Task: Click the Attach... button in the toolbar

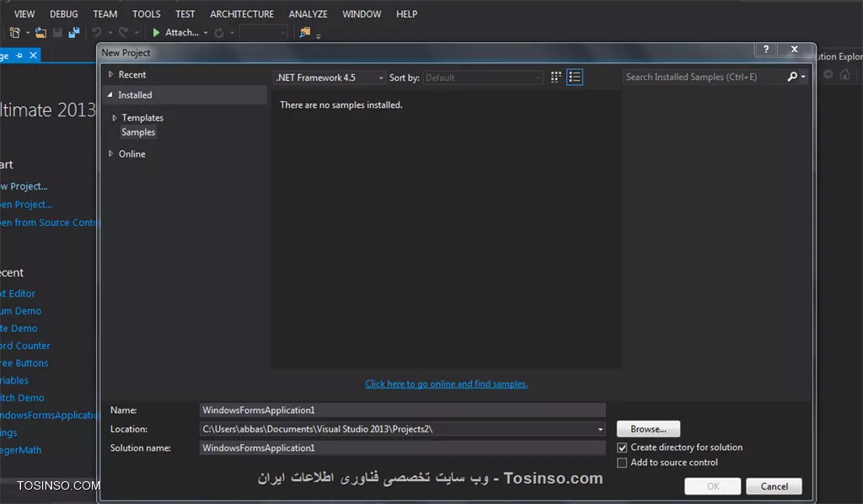Action: click(182, 33)
